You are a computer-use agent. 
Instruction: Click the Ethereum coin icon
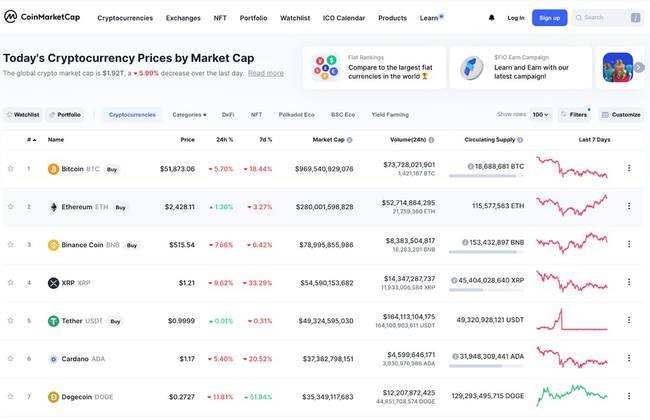53,207
